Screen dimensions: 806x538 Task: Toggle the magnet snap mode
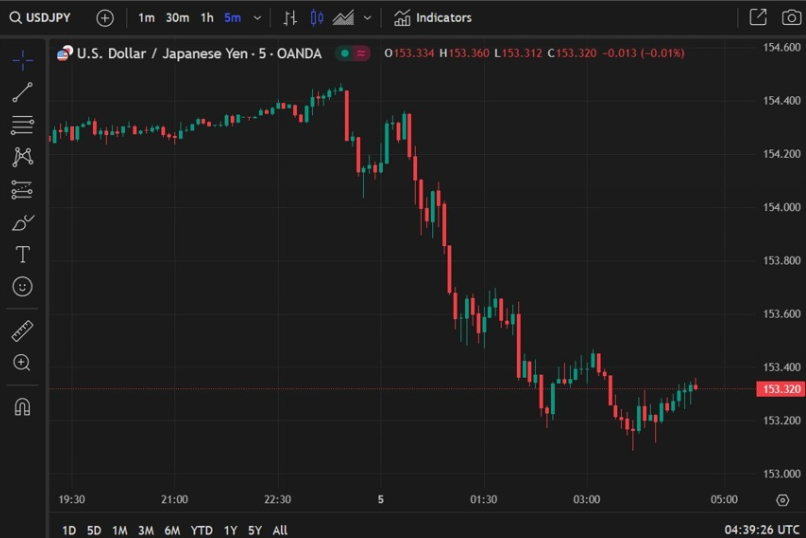pyautogui.click(x=22, y=407)
